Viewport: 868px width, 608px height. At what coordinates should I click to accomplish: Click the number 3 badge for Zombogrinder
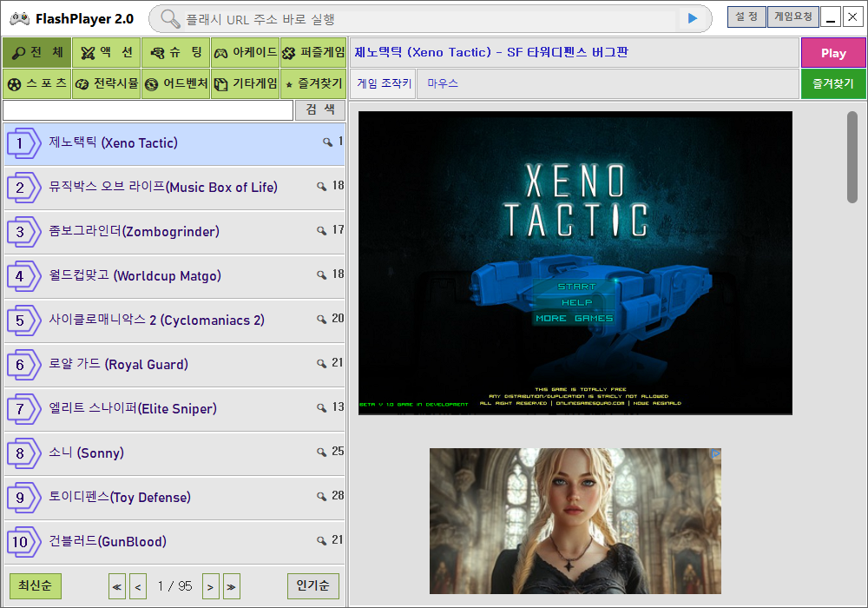tap(23, 232)
